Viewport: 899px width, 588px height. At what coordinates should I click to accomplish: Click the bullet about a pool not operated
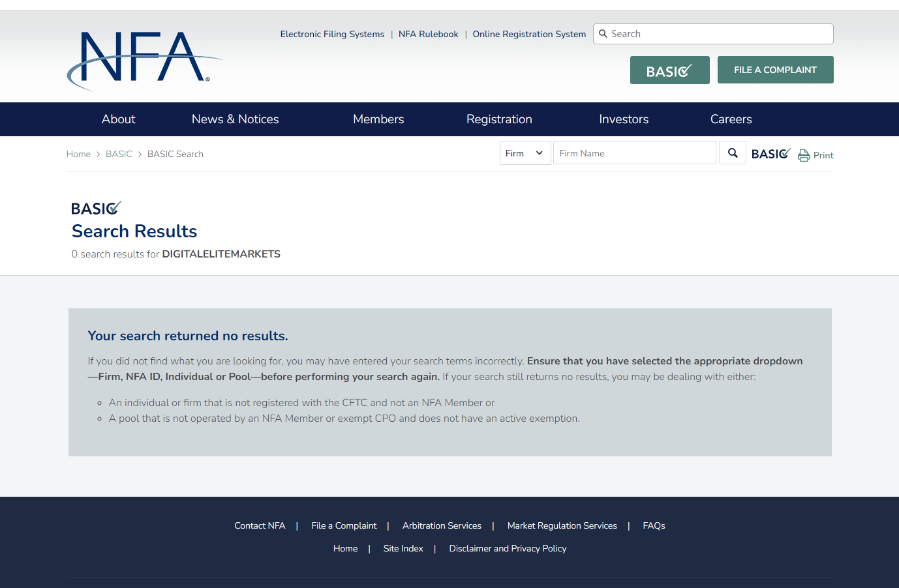coord(344,419)
